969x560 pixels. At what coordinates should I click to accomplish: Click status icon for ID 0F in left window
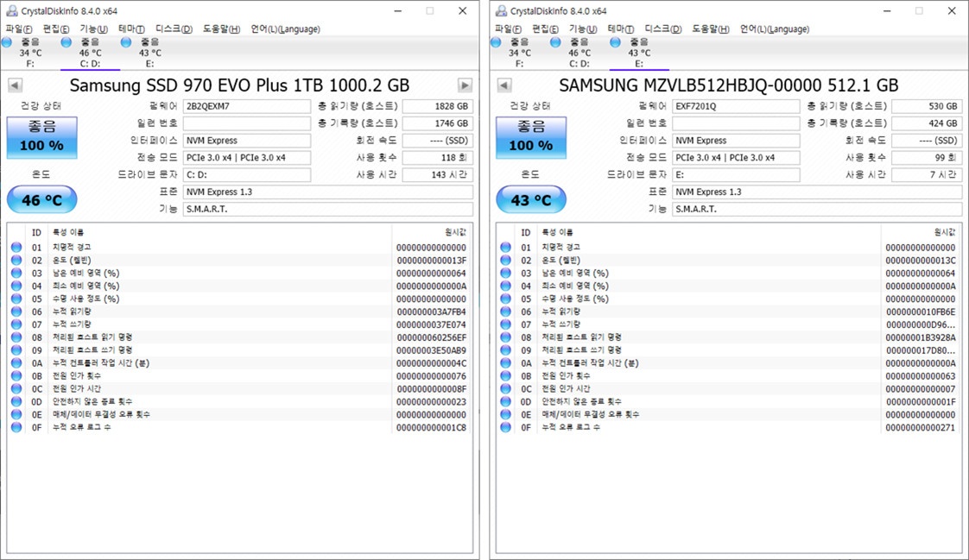(x=16, y=427)
